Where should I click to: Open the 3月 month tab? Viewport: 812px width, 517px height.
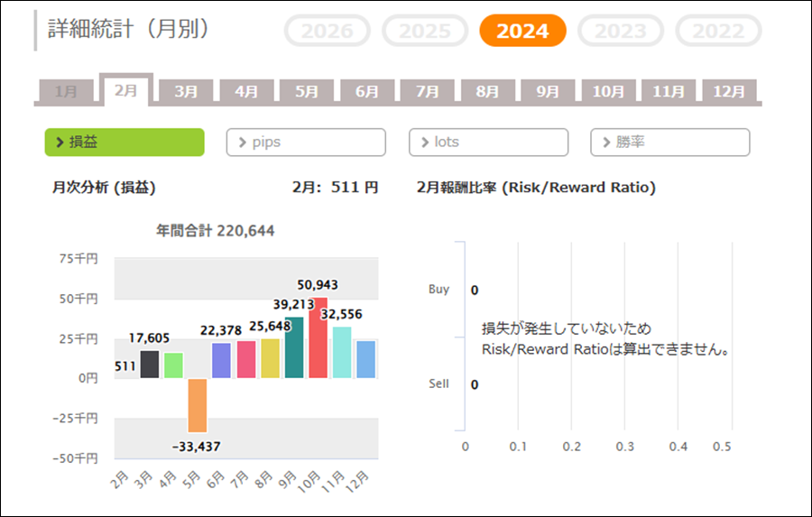pos(186,91)
